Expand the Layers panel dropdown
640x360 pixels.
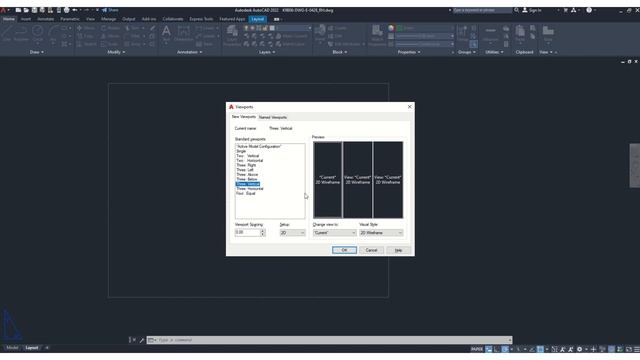[267, 52]
